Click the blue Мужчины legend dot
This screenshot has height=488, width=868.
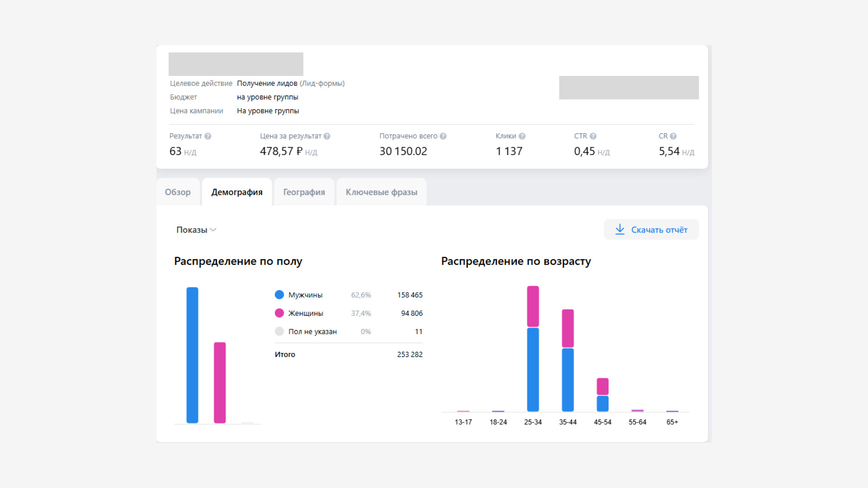(x=279, y=295)
